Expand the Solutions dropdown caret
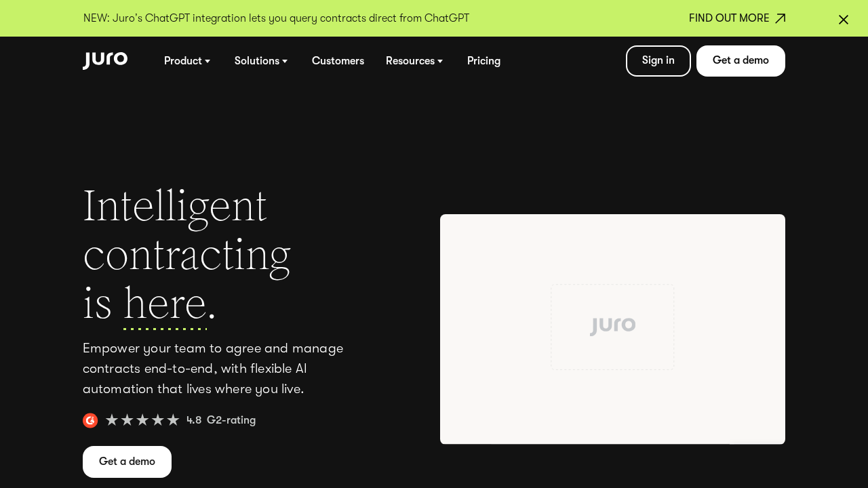The width and height of the screenshot is (868, 488). coord(285,61)
